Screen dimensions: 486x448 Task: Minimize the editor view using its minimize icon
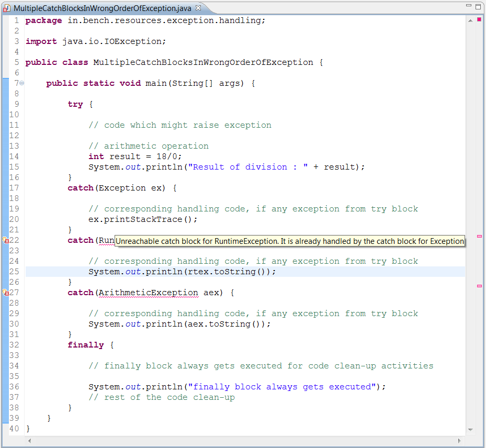click(468, 5)
